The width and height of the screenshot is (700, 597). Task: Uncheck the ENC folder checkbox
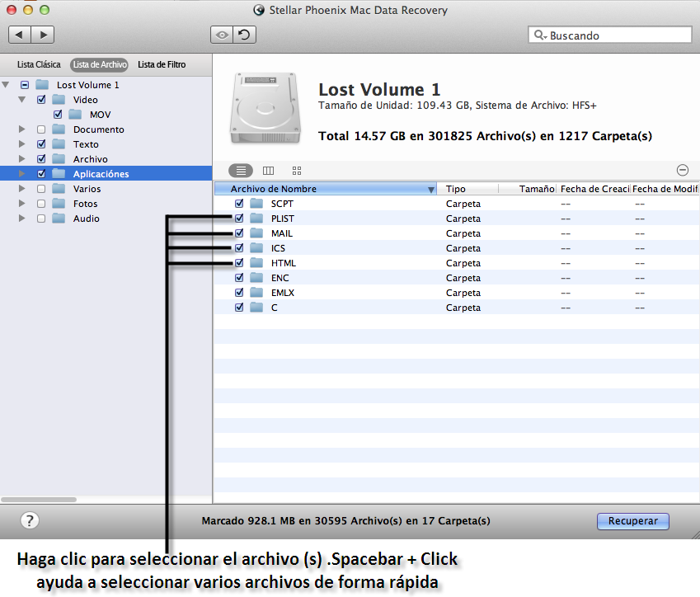pos(239,278)
